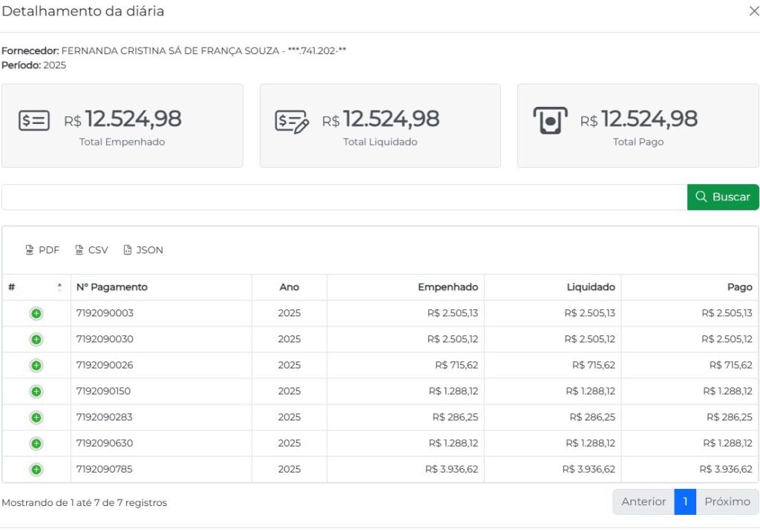Expand payment 7192090785 row
Viewport: 760px width, 532px height.
click(36, 470)
